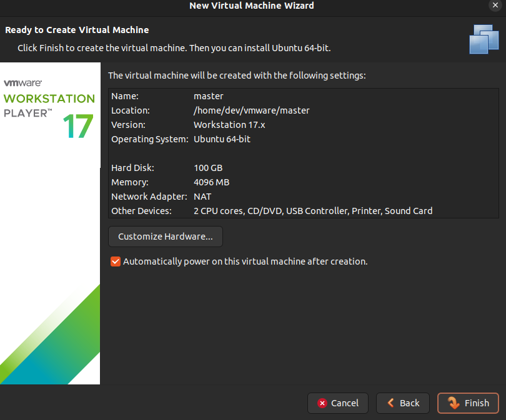Click the VMware Workstation Player 17 logo
Viewport: 506px width, 420px height.
49,109
